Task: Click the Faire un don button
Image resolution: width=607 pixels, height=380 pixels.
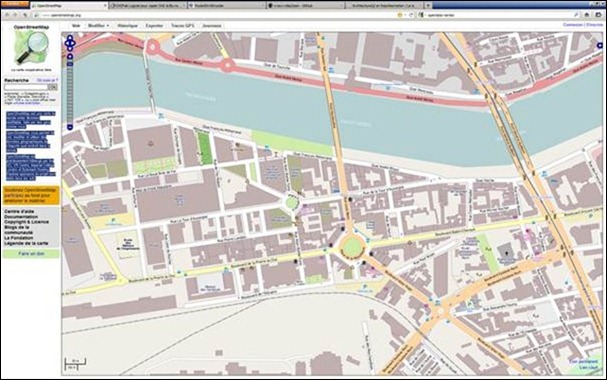Action: pyautogui.click(x=31, y=254)
